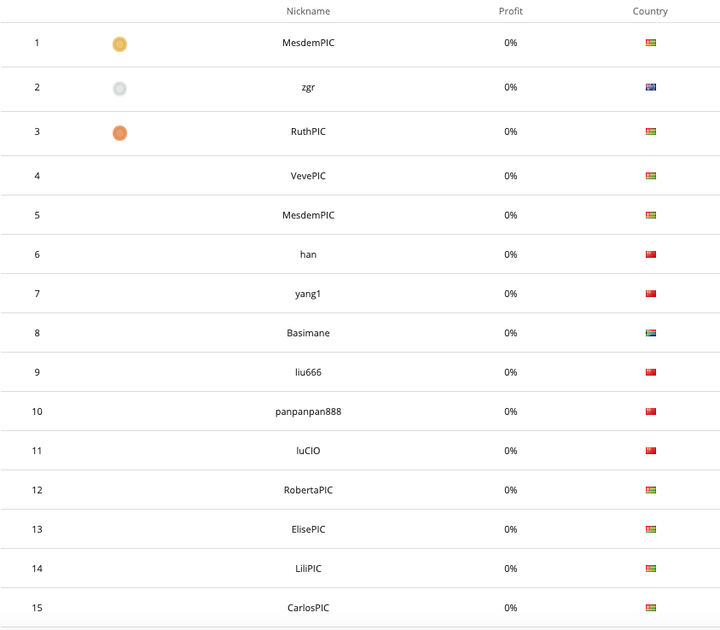The width and height of the screenshot is (720, 630).
Task: Click the profit value in RuthPIC's row
Action: pos(510,131)
